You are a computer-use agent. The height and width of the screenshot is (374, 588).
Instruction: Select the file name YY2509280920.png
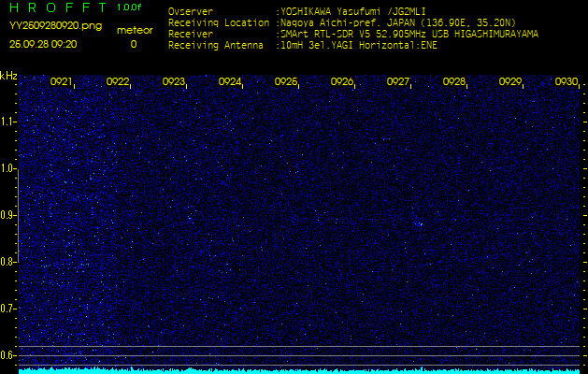[55, 26]
